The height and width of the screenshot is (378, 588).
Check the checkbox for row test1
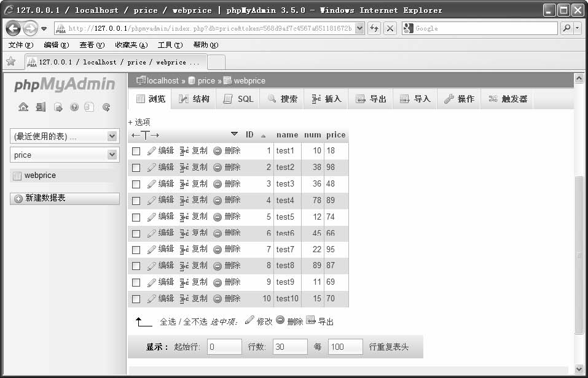click(136, 151)
